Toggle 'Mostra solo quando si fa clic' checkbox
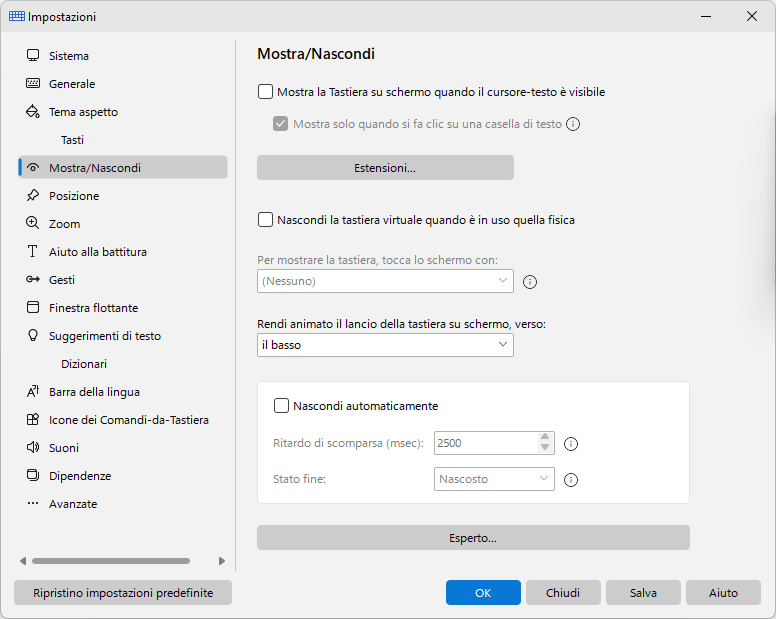Screen dimensions: 776x619 point(281,124)
